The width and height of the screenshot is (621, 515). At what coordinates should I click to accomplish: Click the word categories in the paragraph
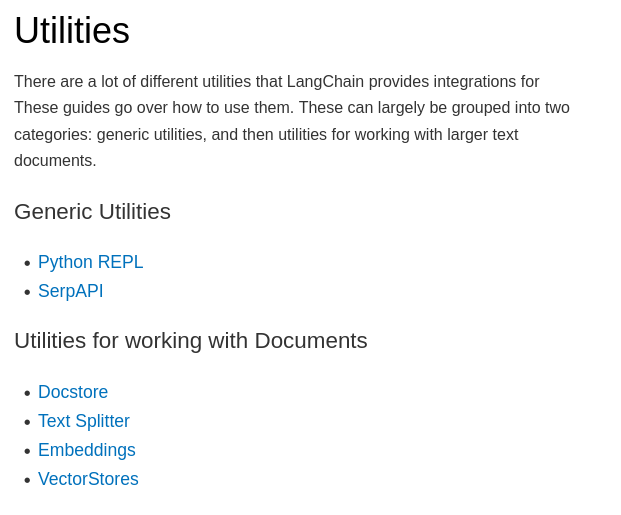[x=51, y=135]
